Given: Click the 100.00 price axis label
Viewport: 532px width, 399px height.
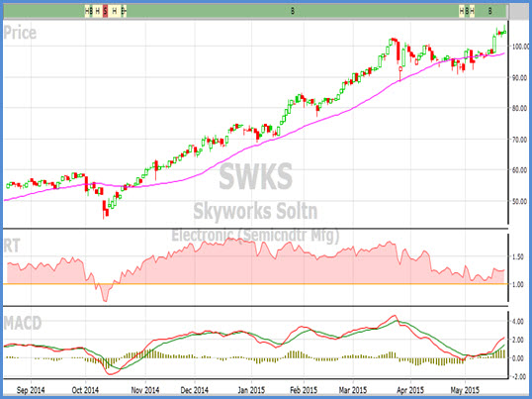Looking at the screenshot, I should point(520,47).
